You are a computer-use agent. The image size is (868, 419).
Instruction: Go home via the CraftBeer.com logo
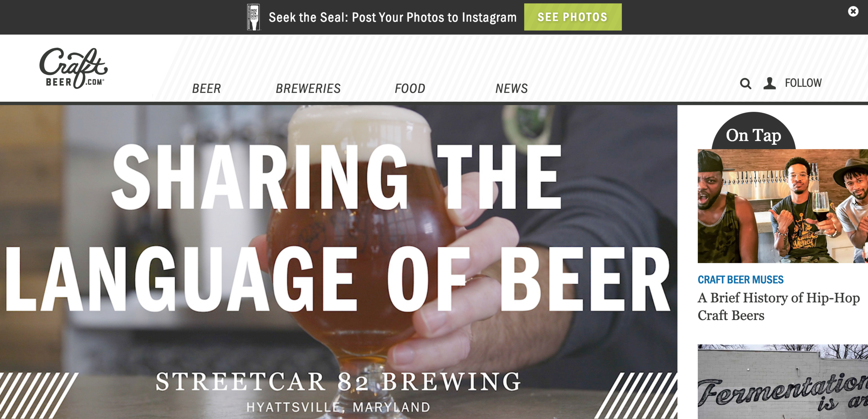(74, 68)
